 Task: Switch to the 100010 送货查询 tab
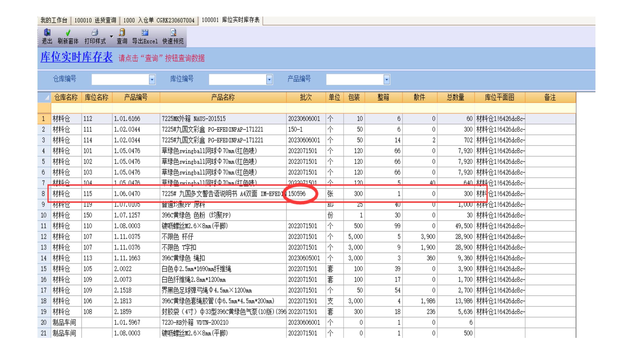point(95,20)
